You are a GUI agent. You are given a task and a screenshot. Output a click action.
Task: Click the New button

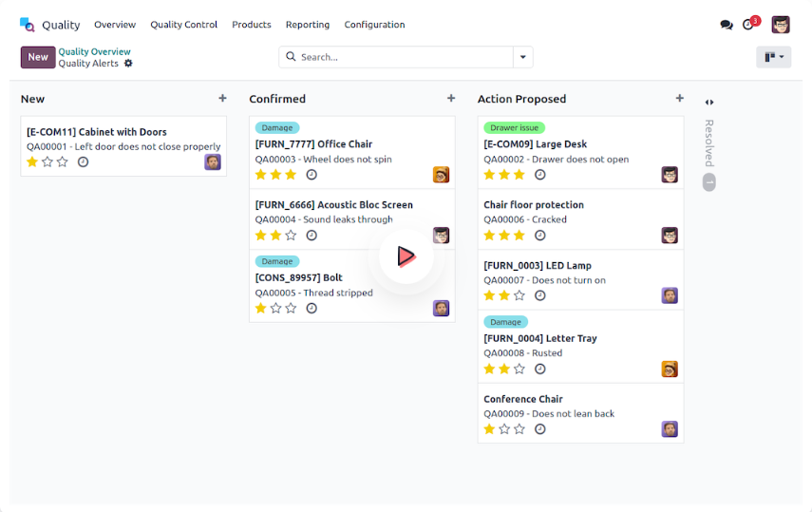(x=38, y=57)
